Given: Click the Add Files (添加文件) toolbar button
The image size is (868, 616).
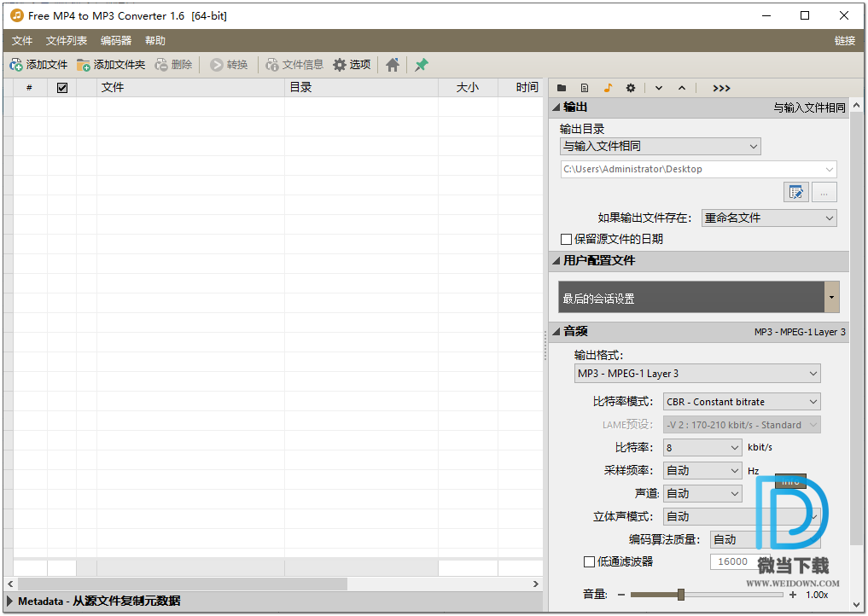Looking at the screenshot, I should click(x=38, y=65).
